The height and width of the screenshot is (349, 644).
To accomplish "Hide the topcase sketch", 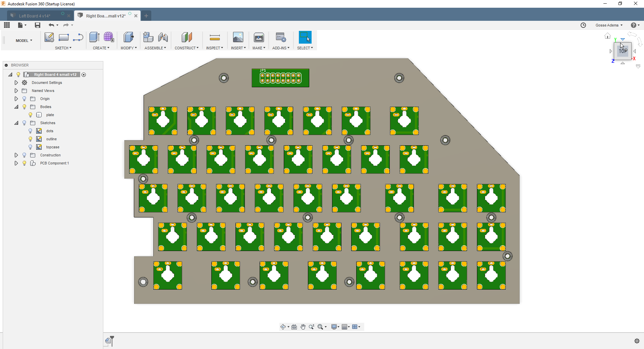I will tap(30, 147).
